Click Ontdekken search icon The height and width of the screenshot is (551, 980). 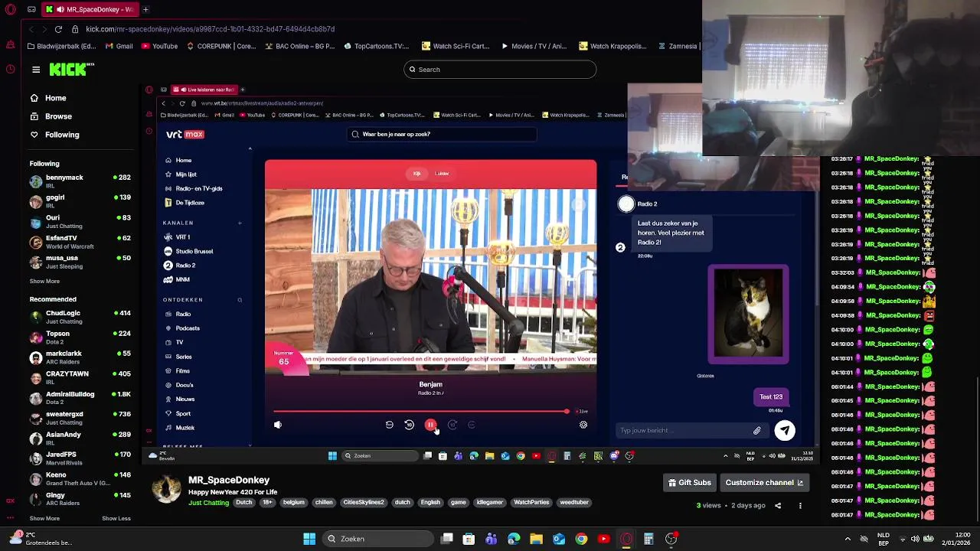point(240,300)
